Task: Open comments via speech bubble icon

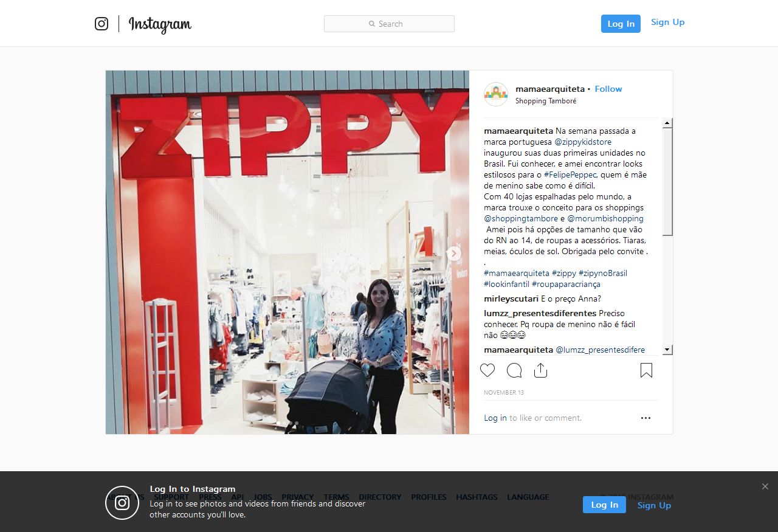Action: tap(514, 370)
